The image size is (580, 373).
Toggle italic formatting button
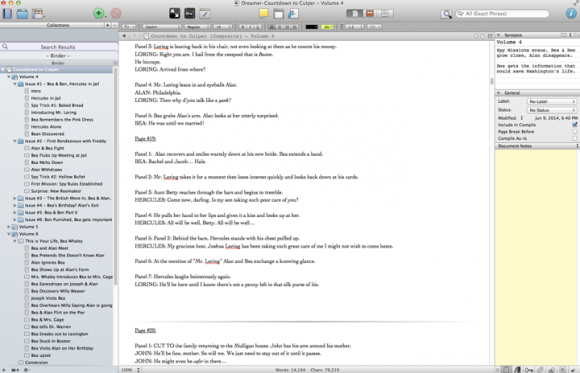[x=250, y=27]
